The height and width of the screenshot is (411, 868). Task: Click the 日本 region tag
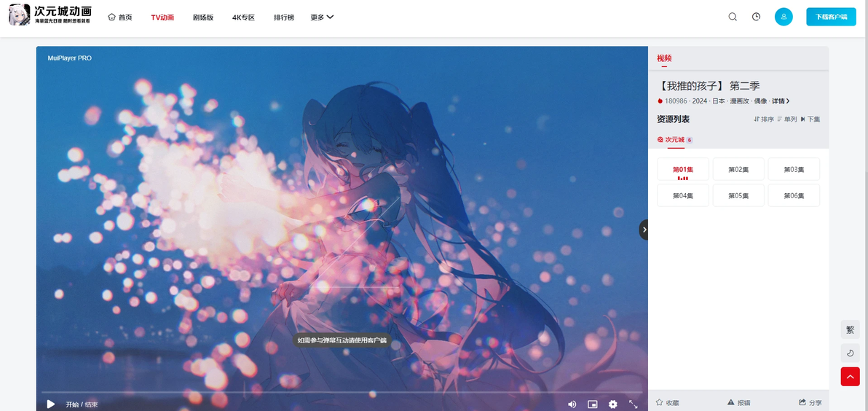(x=719, y=101)
